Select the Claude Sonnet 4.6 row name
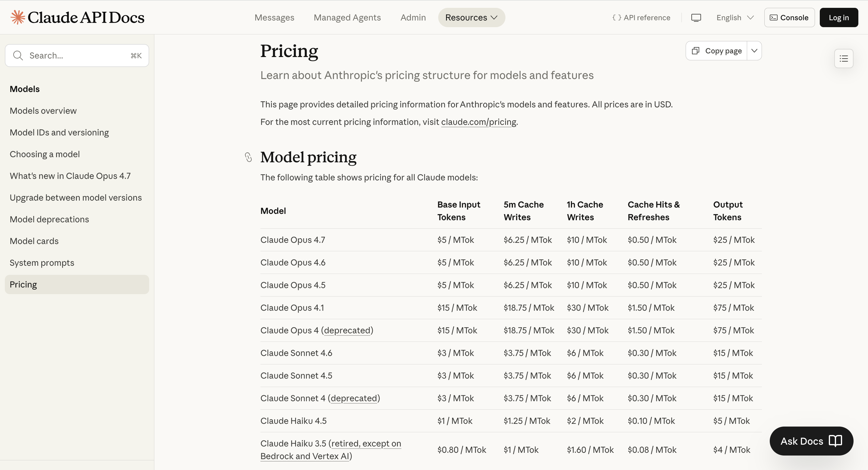Image resolution: width=868 pixels, height=470 pixels. pos(296,353)
